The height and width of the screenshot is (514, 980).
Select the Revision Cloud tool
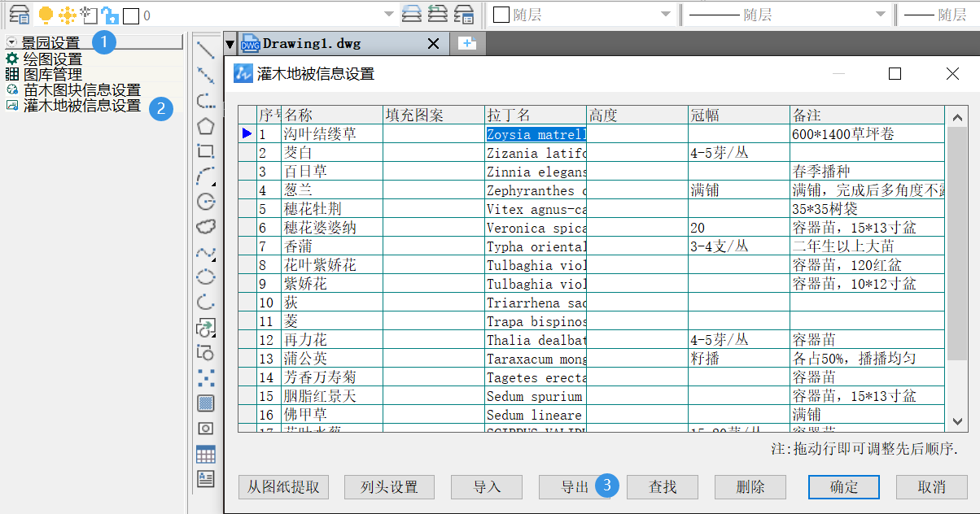pos(206,227)
